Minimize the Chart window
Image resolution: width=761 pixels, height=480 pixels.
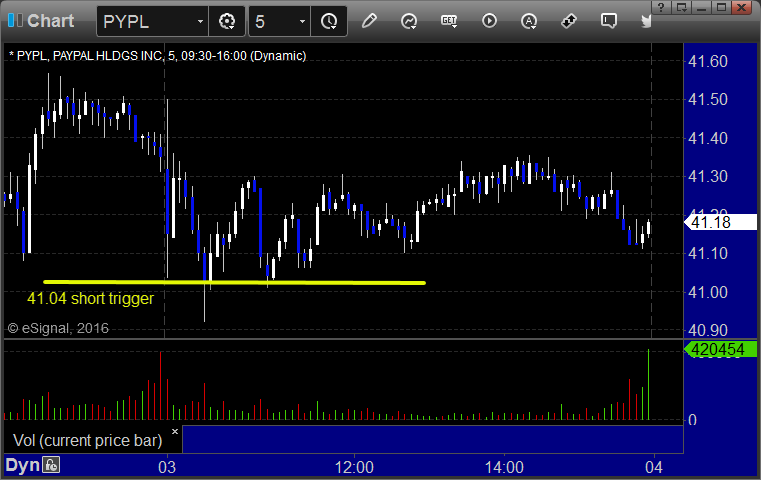tap(701, 7)
